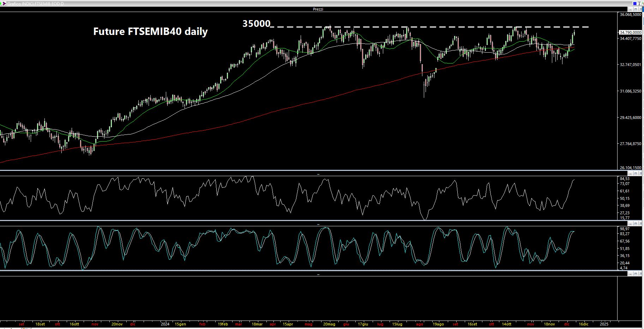Click the 50,15 RSI scale value

625,198
